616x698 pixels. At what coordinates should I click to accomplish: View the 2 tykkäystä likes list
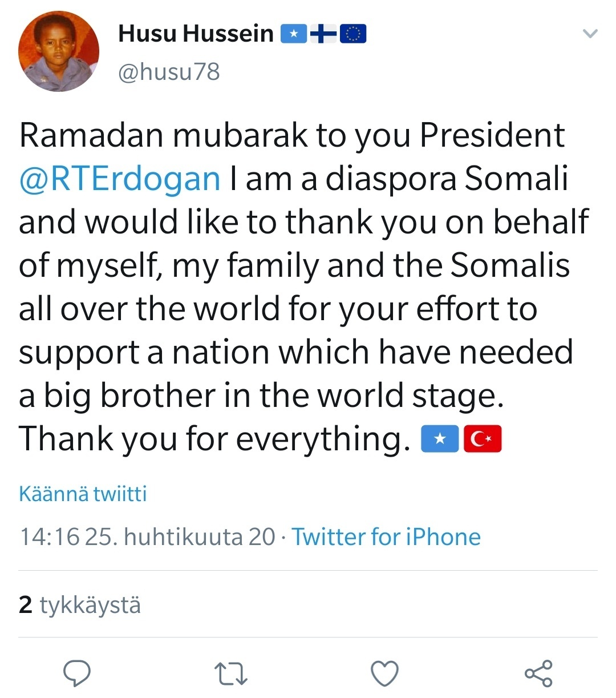coord(79,604)
